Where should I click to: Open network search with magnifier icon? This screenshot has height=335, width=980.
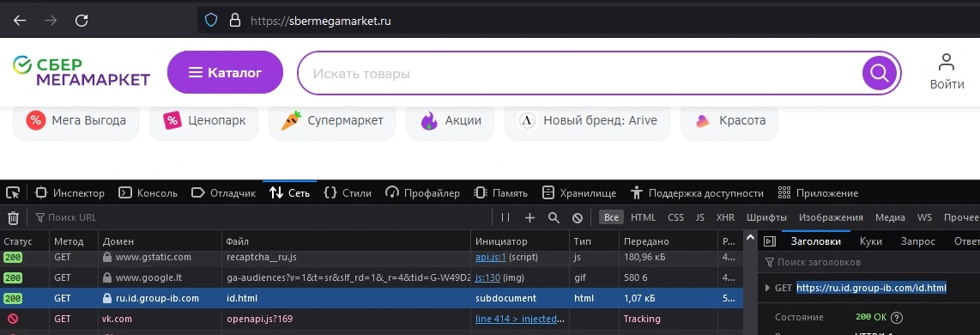[x=554, y=218]
